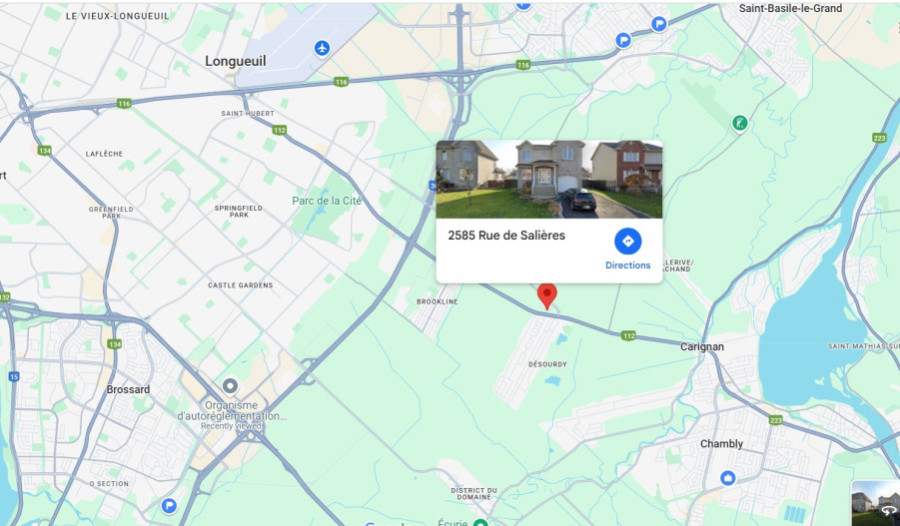900x526 pixels.
Task: Open the house photo in the address card
Action: click(549, 179)
